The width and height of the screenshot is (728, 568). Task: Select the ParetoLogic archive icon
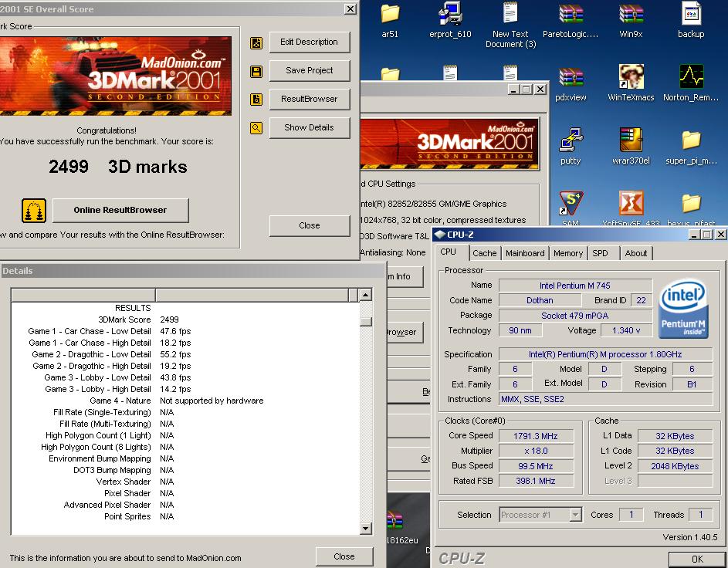[571, 14]
